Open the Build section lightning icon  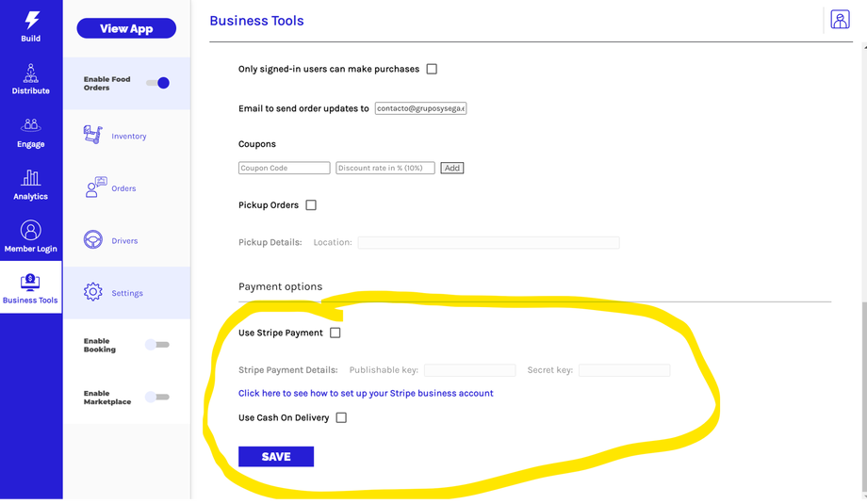point(31,21)
